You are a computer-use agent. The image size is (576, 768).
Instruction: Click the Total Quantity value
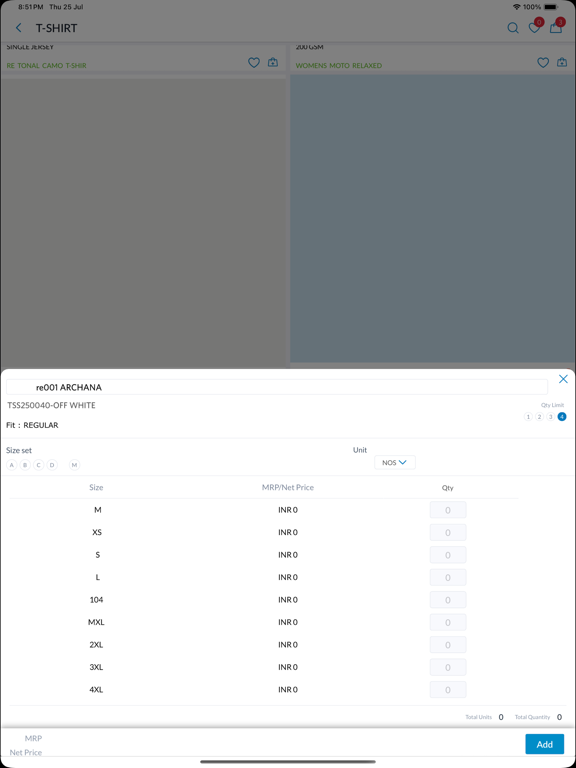(559, 717)
